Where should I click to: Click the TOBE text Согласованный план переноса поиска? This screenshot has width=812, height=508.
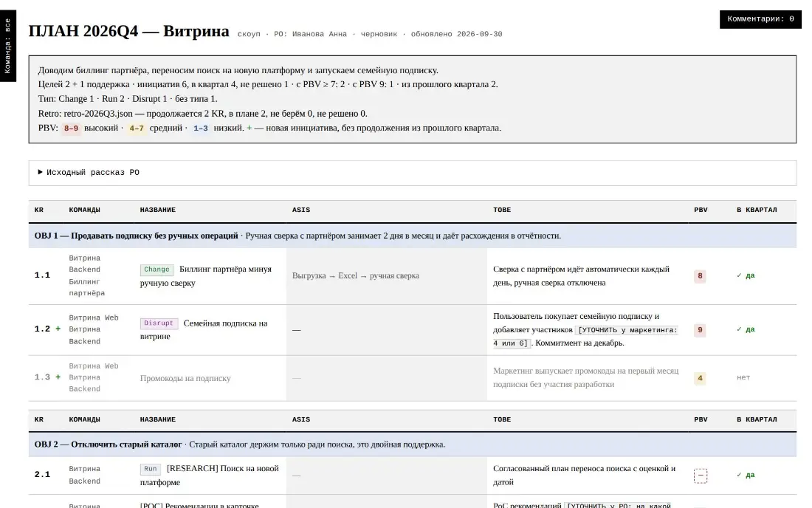coord(584,476)
